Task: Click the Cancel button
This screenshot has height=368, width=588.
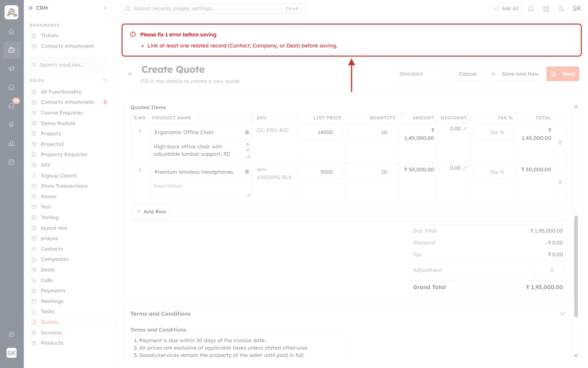Action: coord(468,74)
